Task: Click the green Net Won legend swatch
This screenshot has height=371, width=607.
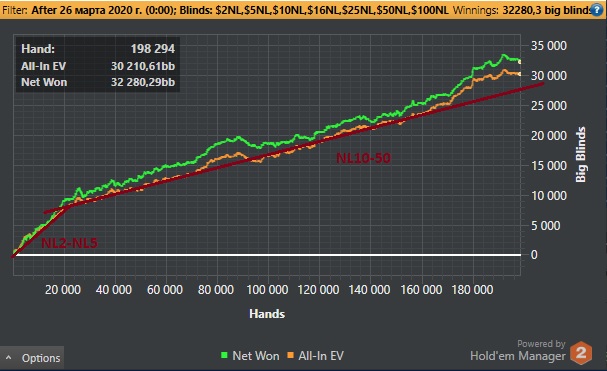Action: tap(224, 355)
